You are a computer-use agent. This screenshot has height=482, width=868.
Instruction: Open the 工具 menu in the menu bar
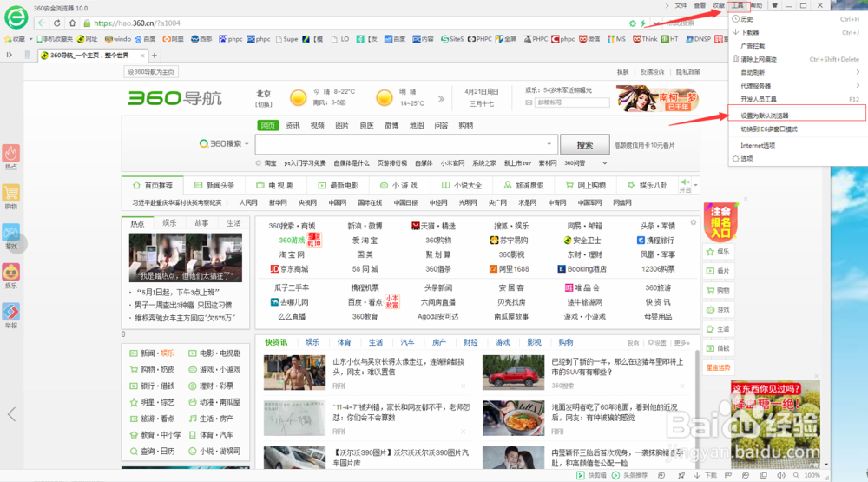tap(737, 5)
